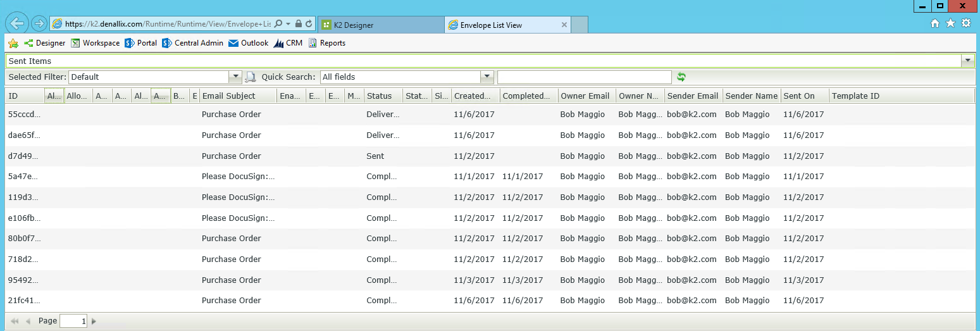980x331 pixels.
Task: Sort by the Email Subject column header
Action: pos(238,96)
